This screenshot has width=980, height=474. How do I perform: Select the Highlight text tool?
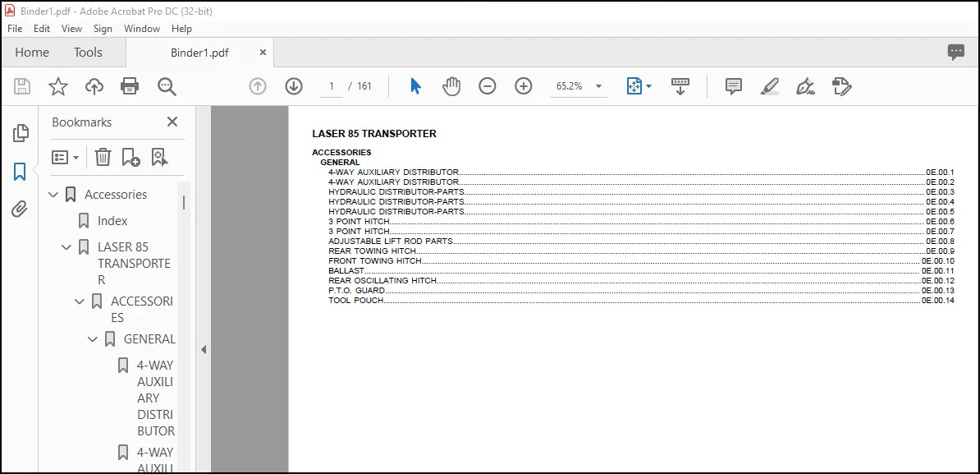770,86
